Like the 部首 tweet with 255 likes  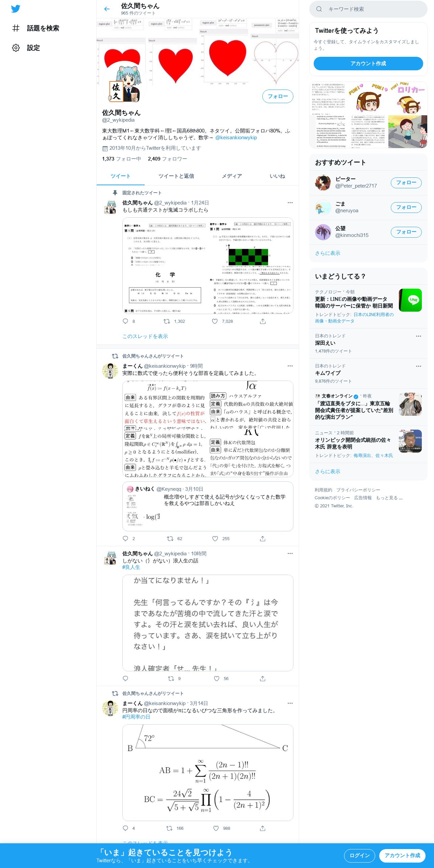pos(215,538)
